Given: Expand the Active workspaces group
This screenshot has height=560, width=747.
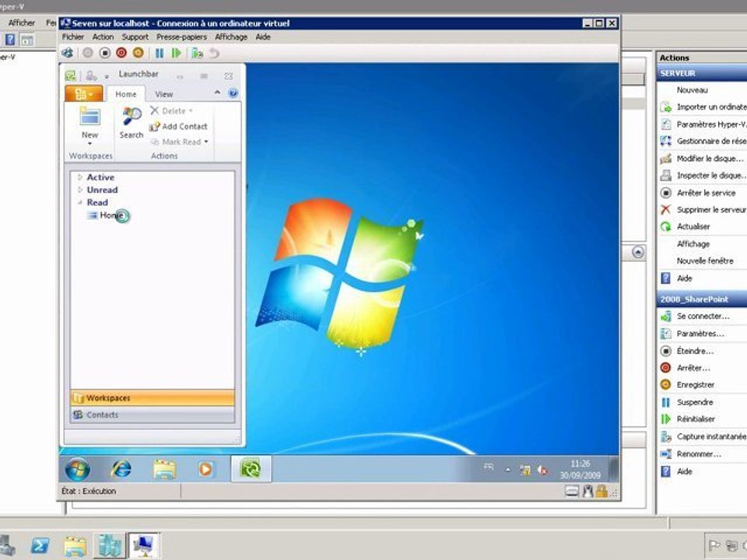Looking at the screenshot, I should (x=80, y=177).
